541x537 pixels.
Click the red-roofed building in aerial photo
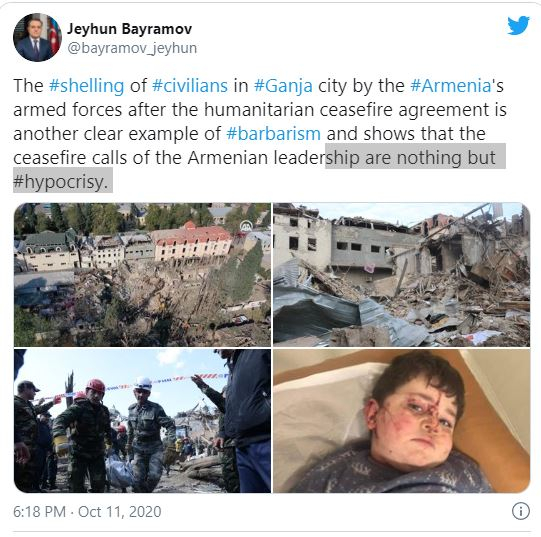tap(193, 242)
